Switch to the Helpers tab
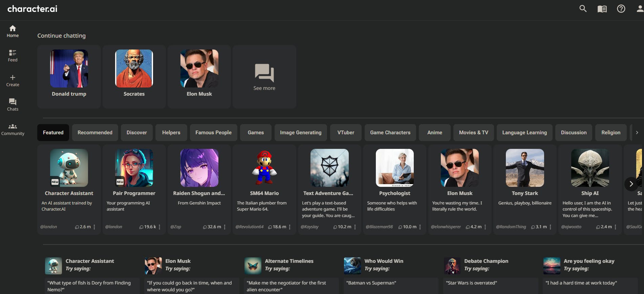The image size is (644, 294). click(171, 133)
